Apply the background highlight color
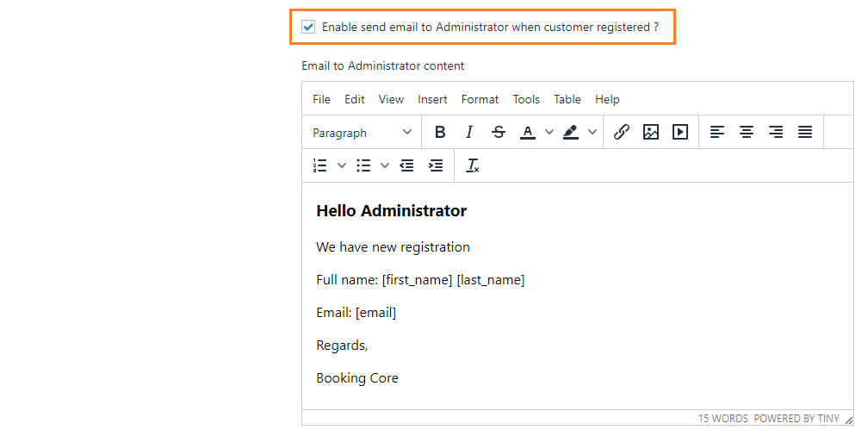Viewport: 868px width, 436px height. [x=570, y=132]
